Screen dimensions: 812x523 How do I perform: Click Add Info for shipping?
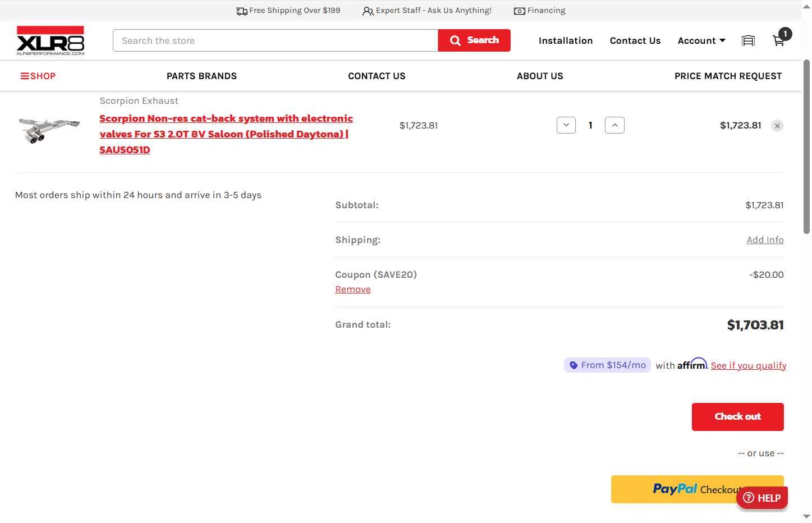[x=765, y=240]
